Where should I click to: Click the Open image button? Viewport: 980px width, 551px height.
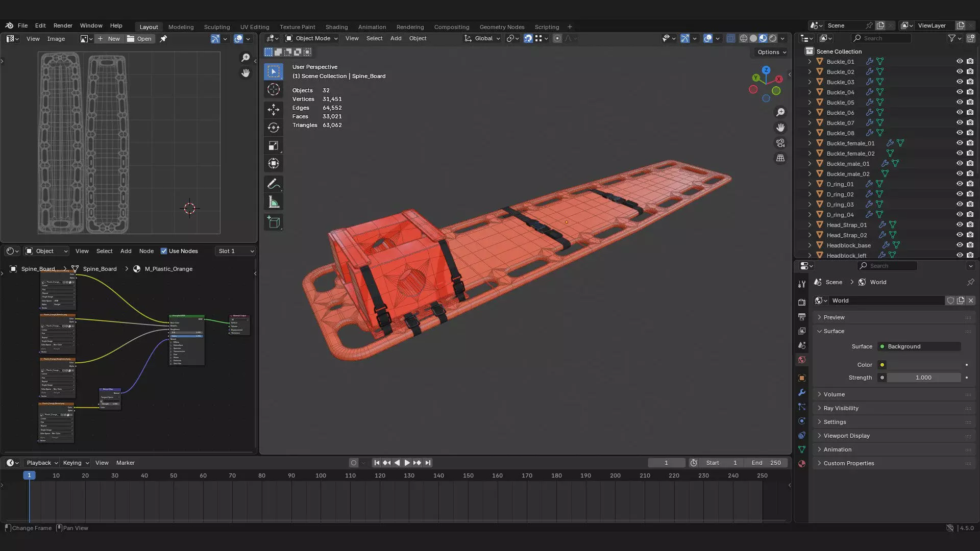[139, 39]
